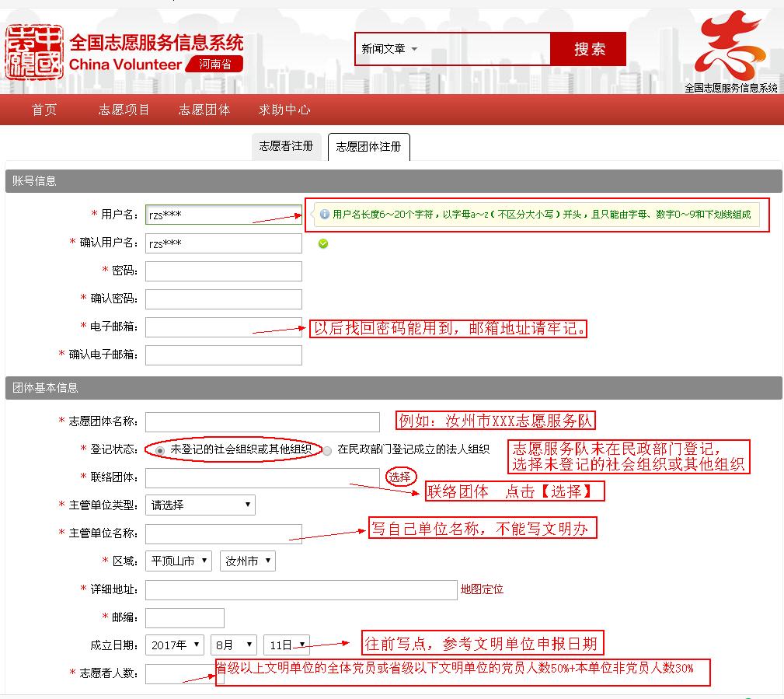Click the red 志 emblem at top right
The image size is (784, 699).
point(730,45)
